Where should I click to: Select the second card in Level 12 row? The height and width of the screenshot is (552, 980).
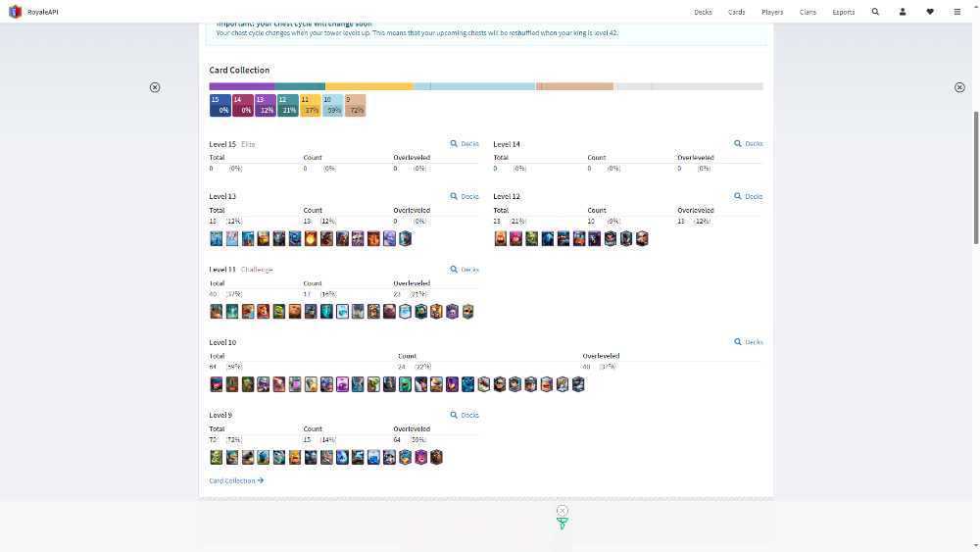point(515,238)
